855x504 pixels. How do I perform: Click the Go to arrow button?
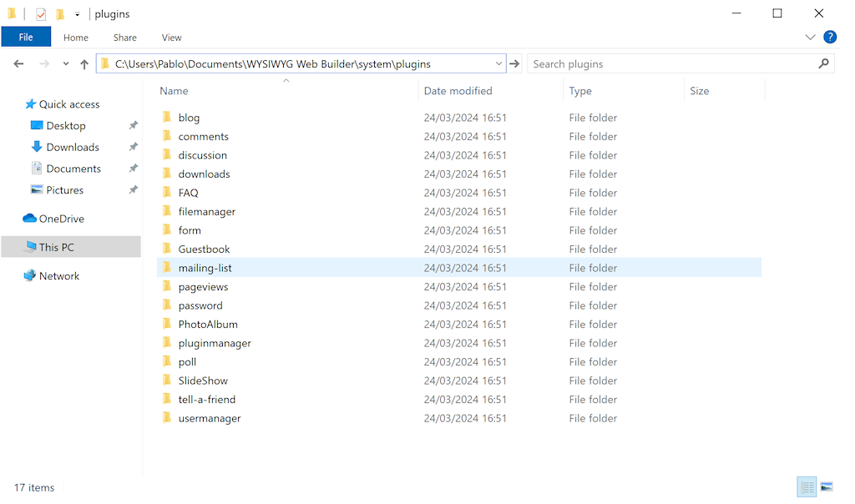514,63
